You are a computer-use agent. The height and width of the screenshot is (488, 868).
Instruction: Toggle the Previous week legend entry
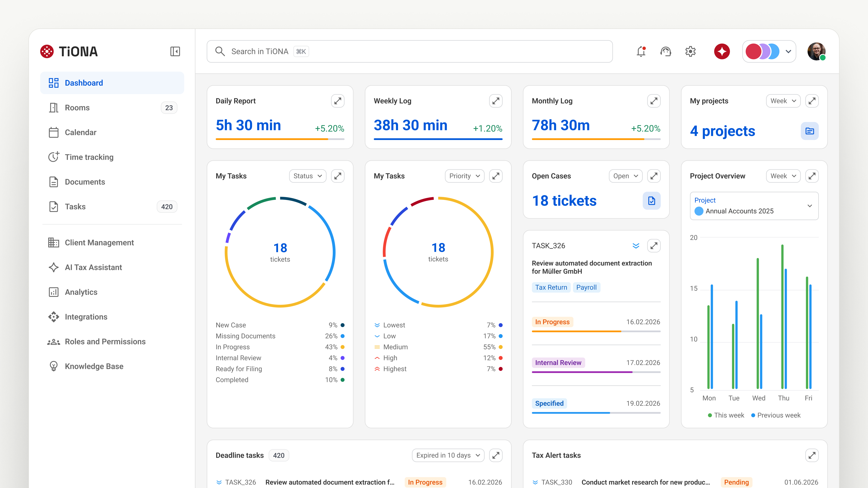click(776, 415)
